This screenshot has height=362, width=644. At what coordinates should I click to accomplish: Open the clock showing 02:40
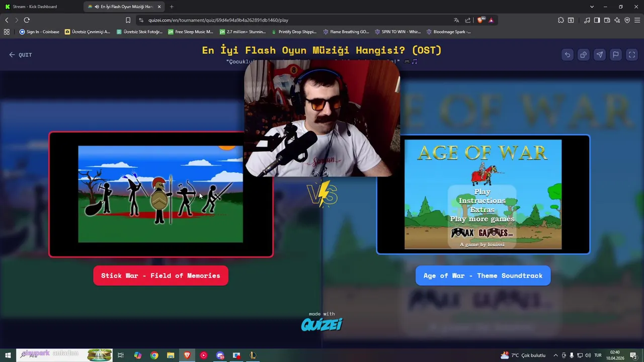[615, 355]
